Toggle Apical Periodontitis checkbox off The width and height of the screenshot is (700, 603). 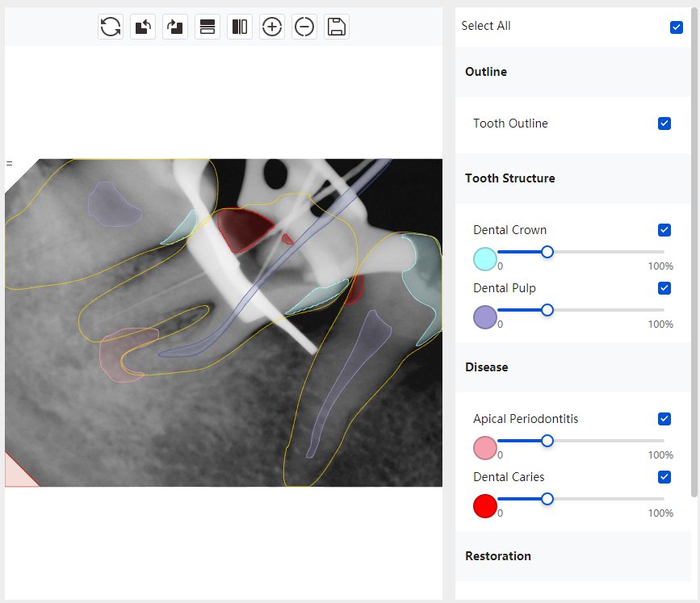tap(664, 419)
